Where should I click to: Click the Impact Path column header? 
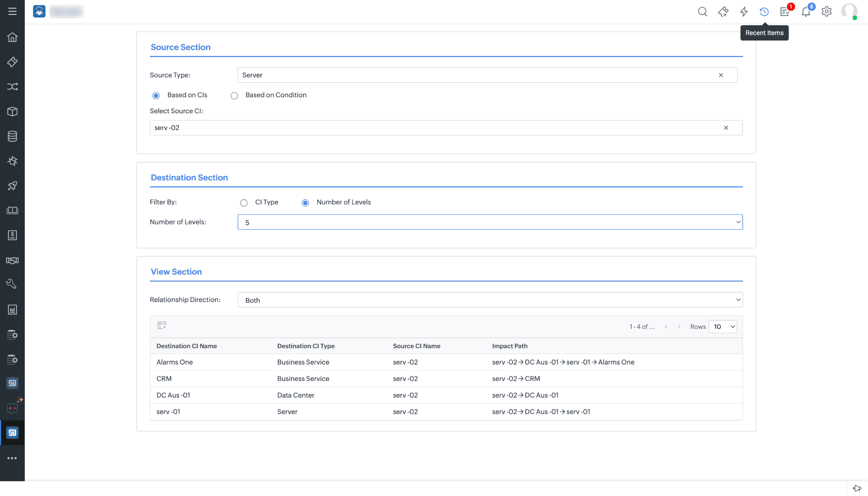click(510, 346)
